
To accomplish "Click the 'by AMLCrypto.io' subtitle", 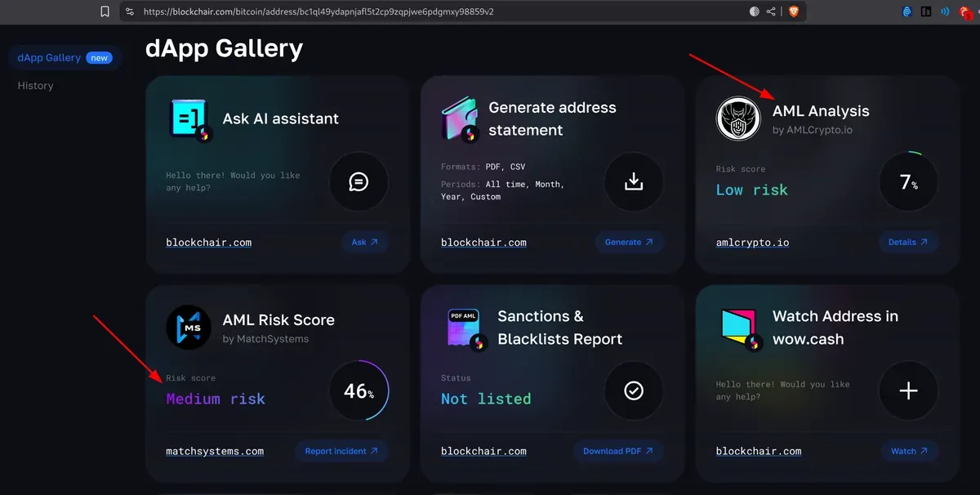I will tap(813, 130).
